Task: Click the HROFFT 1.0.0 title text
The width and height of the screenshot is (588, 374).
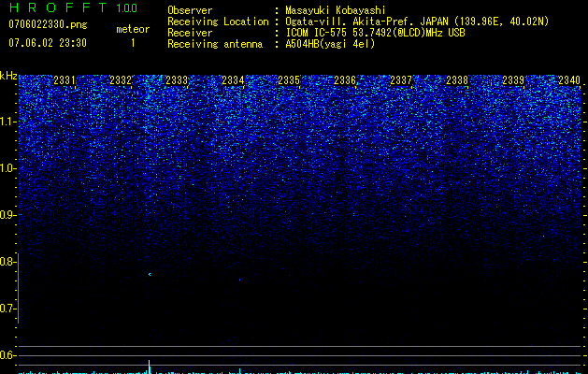Action: (74, 7)
